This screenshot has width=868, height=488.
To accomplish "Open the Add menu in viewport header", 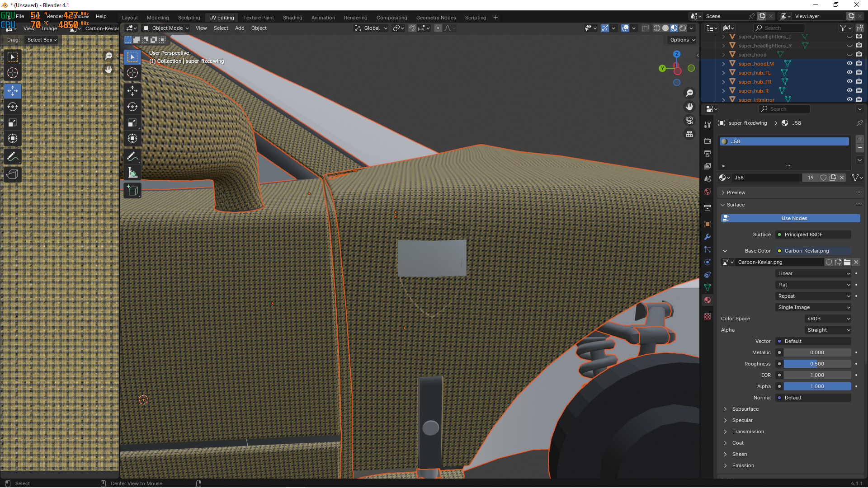I will 240,28.
